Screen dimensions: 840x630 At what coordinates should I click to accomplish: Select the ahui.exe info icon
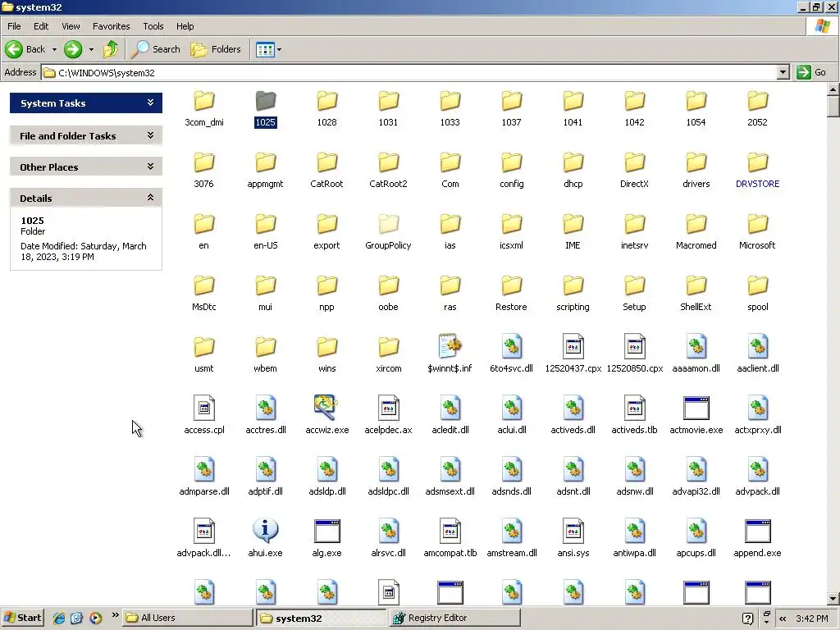(x=265, y=531)
